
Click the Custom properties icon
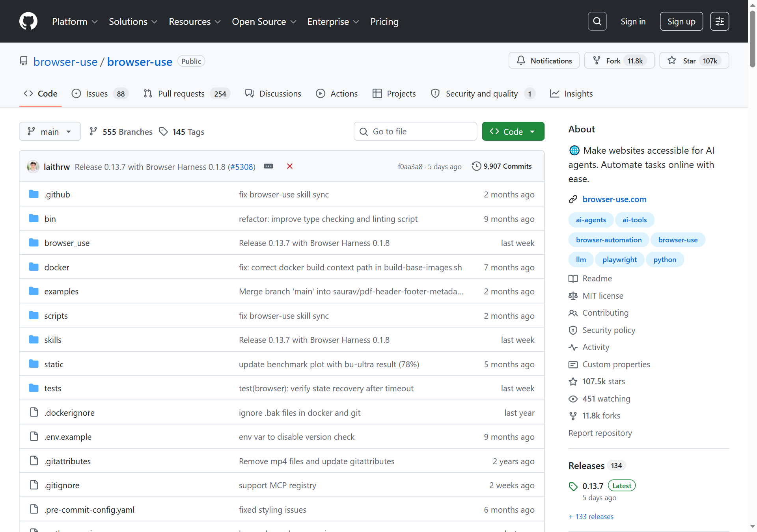tap(573, 365)
